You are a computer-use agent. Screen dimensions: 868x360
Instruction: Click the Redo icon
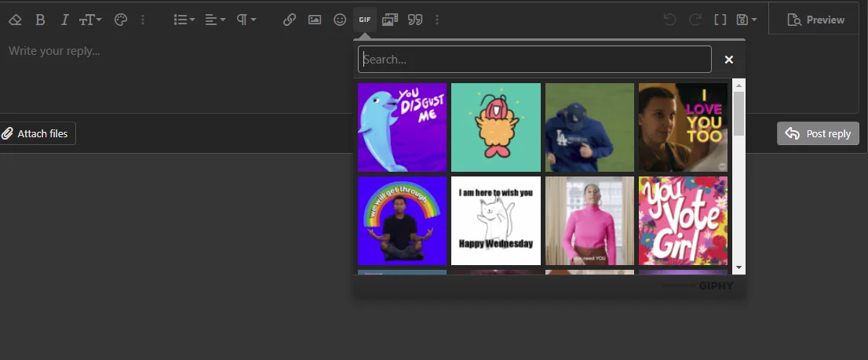[695, 20]
